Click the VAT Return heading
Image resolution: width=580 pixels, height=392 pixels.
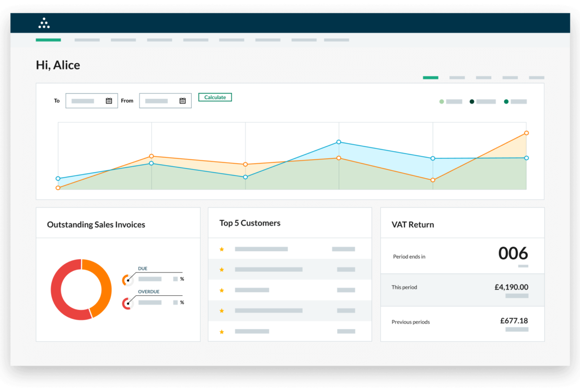413,225
